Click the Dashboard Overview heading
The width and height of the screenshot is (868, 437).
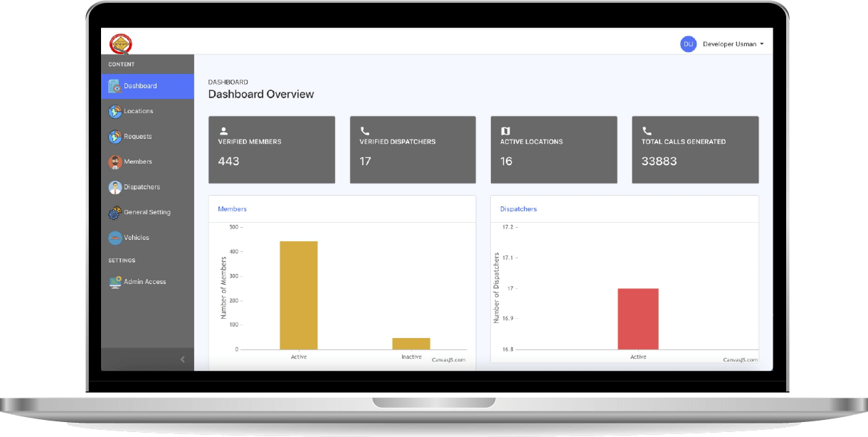260,95
